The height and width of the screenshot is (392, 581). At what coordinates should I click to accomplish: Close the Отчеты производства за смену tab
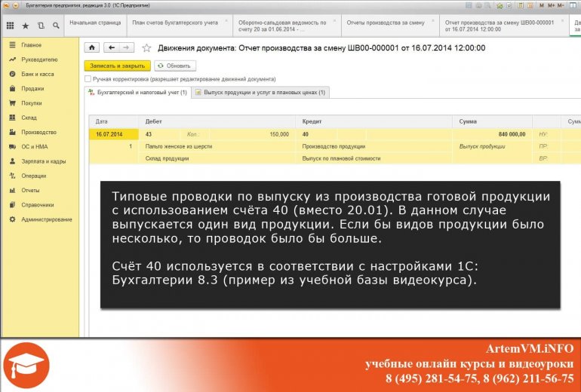[433, 20]
